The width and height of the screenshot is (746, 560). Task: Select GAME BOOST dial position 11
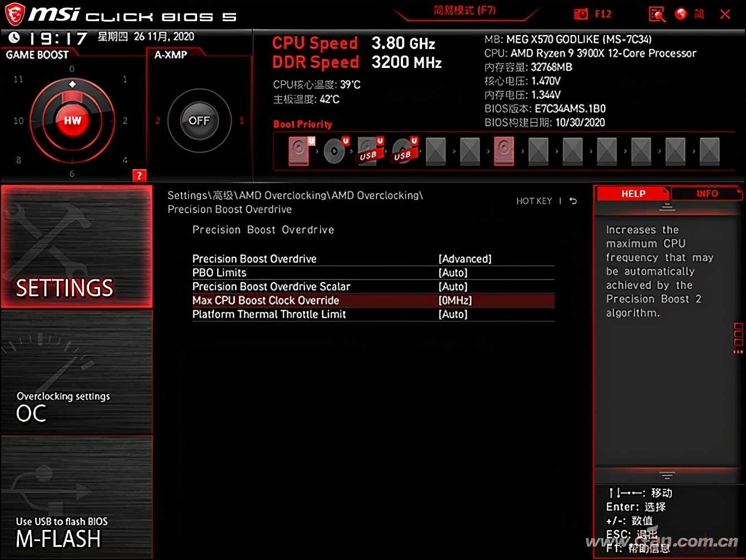(x=18, y=79)
